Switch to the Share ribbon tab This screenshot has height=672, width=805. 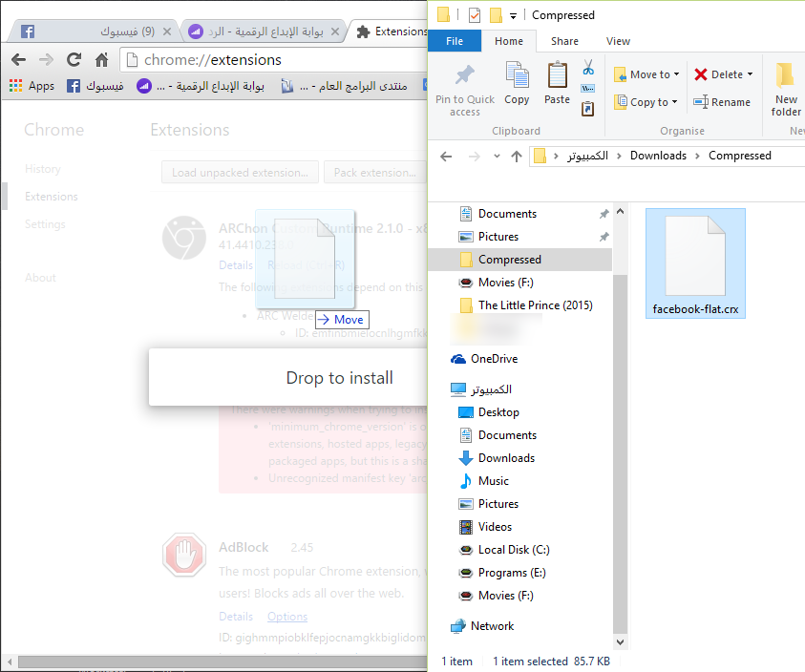[564, 41]
